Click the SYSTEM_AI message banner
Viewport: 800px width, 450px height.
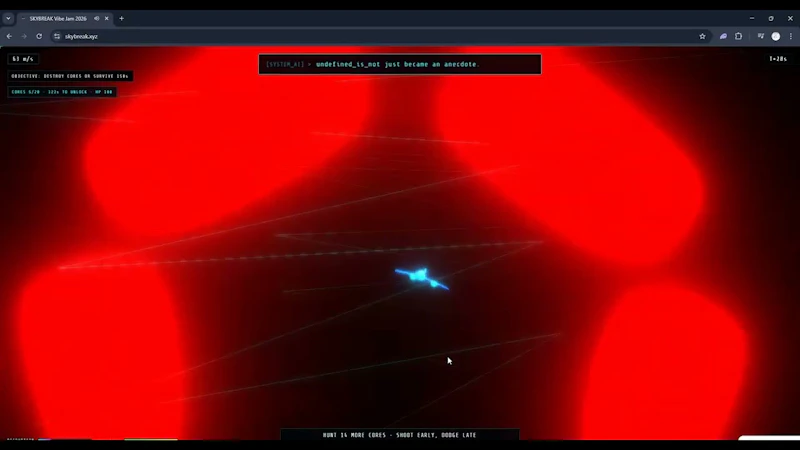pos(399,64)
